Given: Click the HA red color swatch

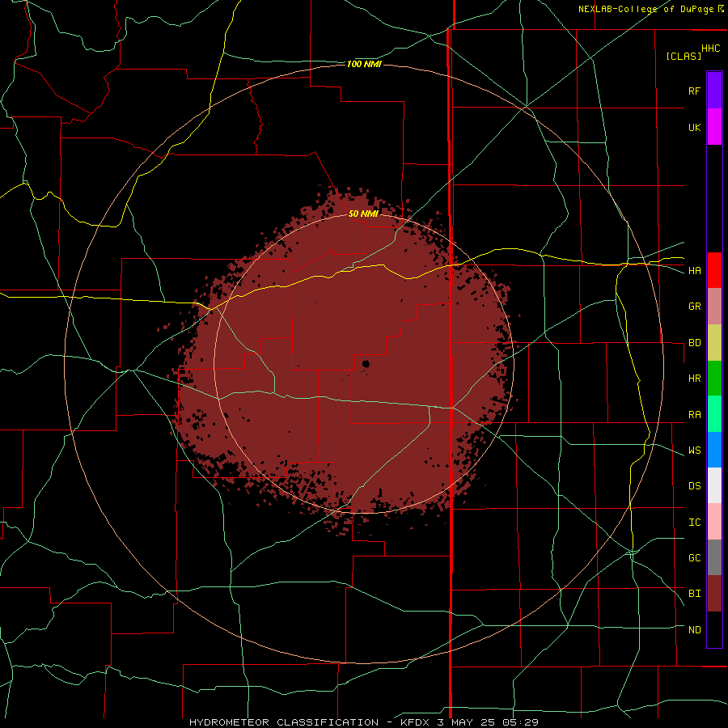Looking at the screenshot, I should pos(714,270).
